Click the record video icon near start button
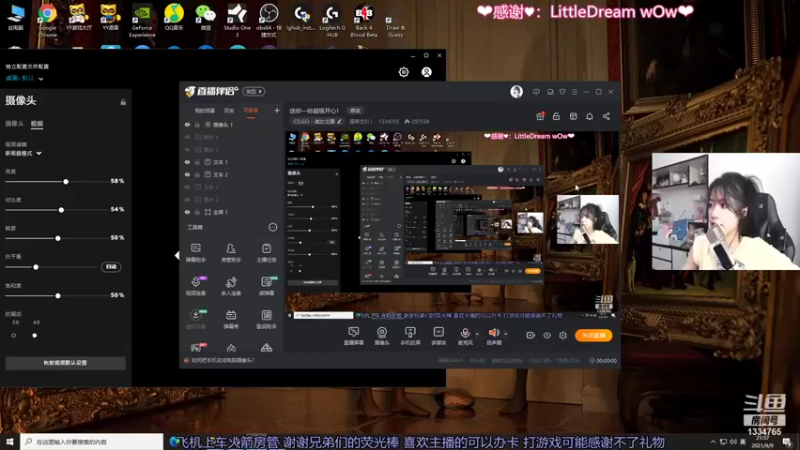The width and height of the screenshot is (800, 450). pos(531,335)
